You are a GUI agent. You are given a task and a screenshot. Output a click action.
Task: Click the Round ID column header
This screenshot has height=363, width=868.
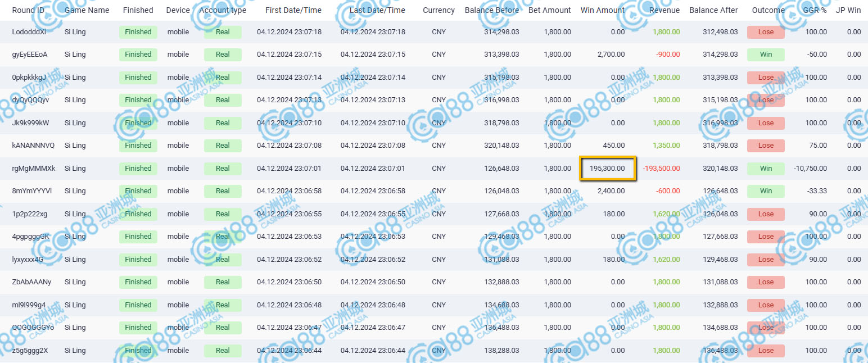[28, 10]
